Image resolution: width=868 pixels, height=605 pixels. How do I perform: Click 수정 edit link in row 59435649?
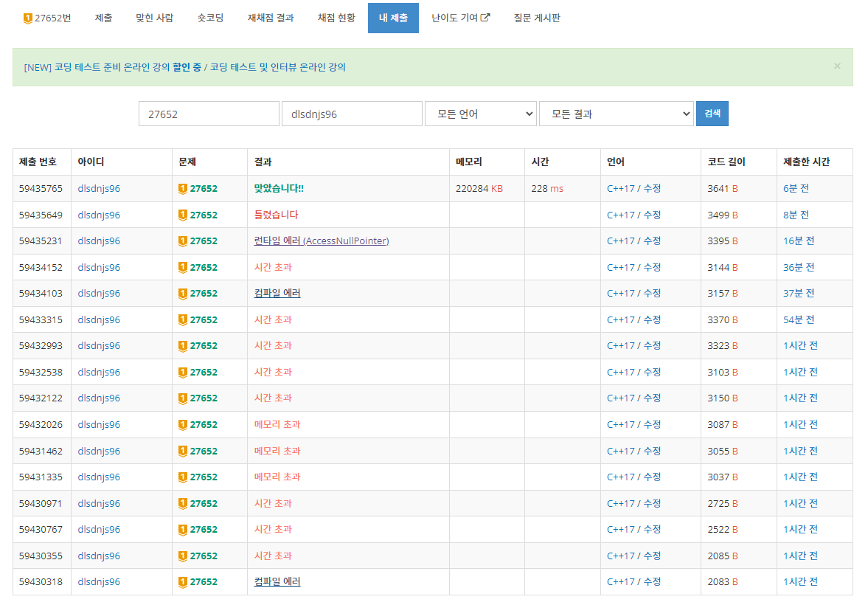[x=652, y=215]
